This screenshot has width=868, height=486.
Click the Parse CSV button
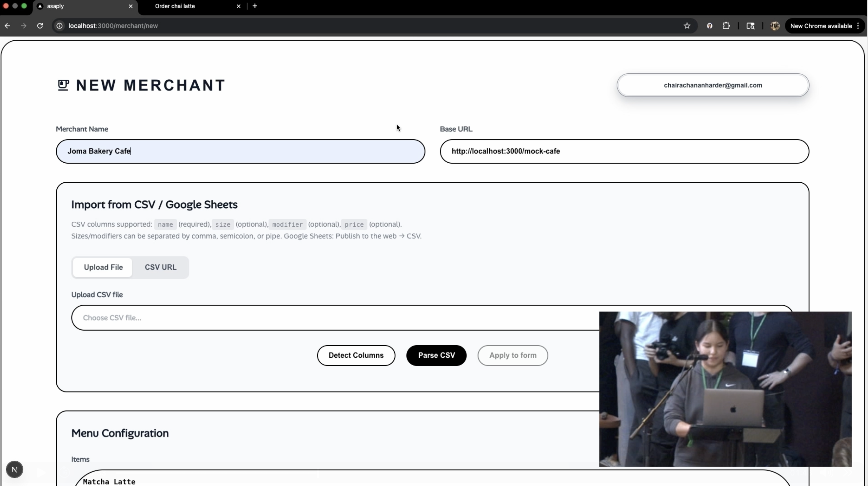point(436,355)
